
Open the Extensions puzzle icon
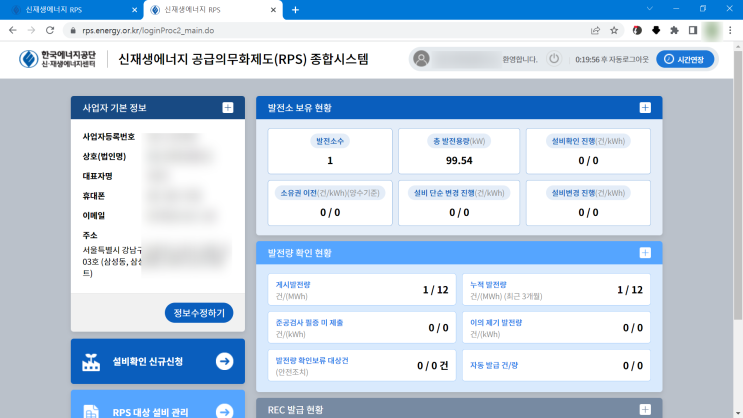pos(674,30)
